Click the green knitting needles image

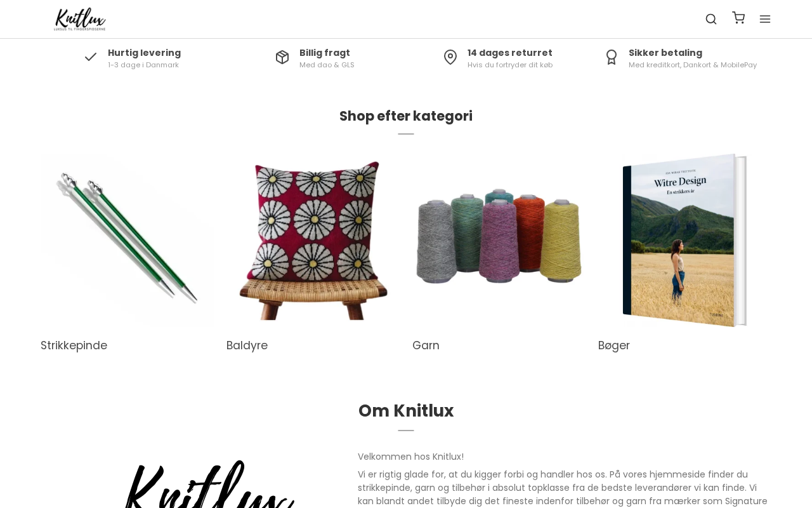pos(127,239)
